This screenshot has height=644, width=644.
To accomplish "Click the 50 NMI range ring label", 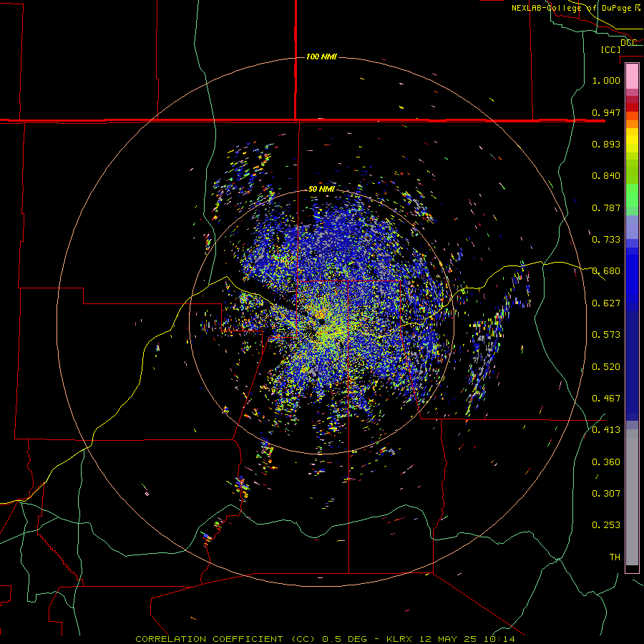I will [321, 189].
